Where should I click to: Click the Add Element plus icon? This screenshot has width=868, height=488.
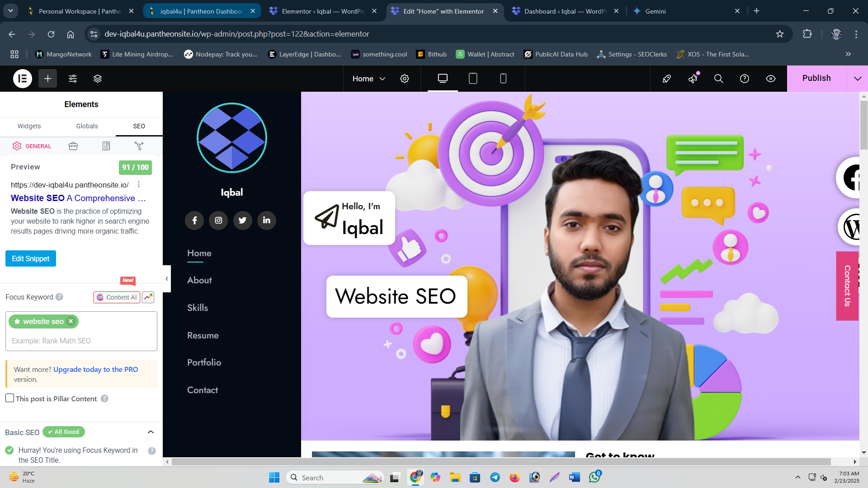click(47, 78)
